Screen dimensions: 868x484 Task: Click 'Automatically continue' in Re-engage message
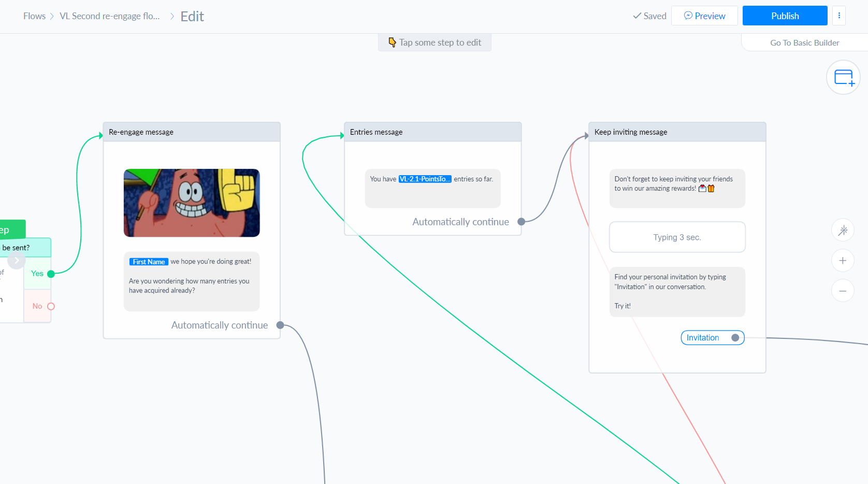pos(220,325)
